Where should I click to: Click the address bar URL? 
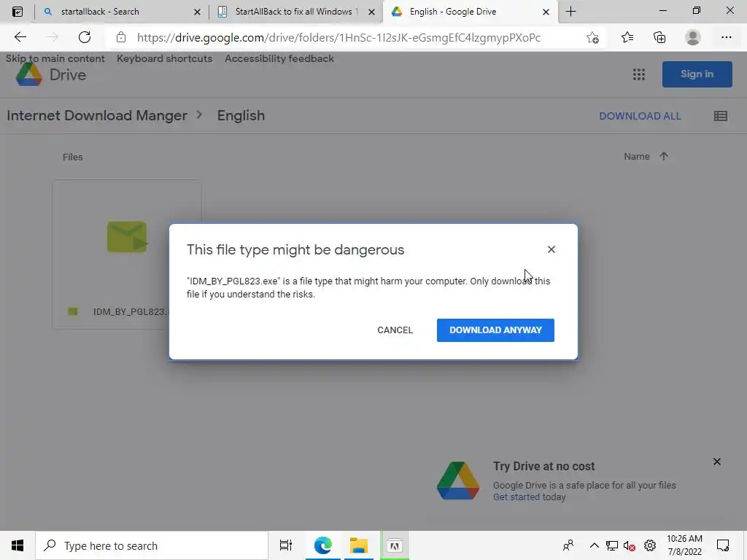[338, 38]
